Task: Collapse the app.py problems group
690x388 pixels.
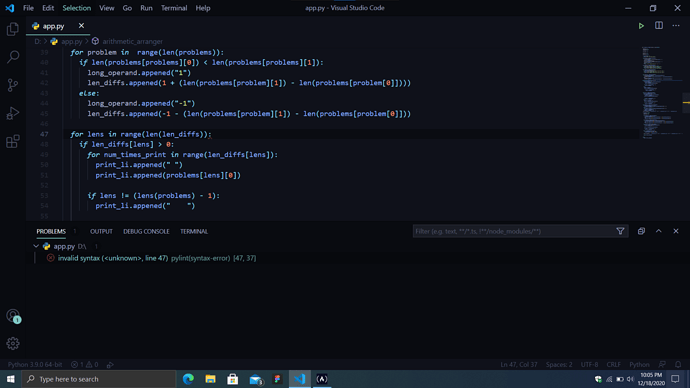Action: [36, 246]
